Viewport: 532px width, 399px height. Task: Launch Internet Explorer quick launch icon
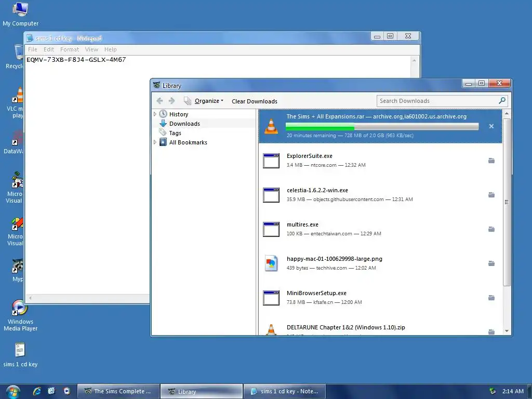[x=37, y=391]
